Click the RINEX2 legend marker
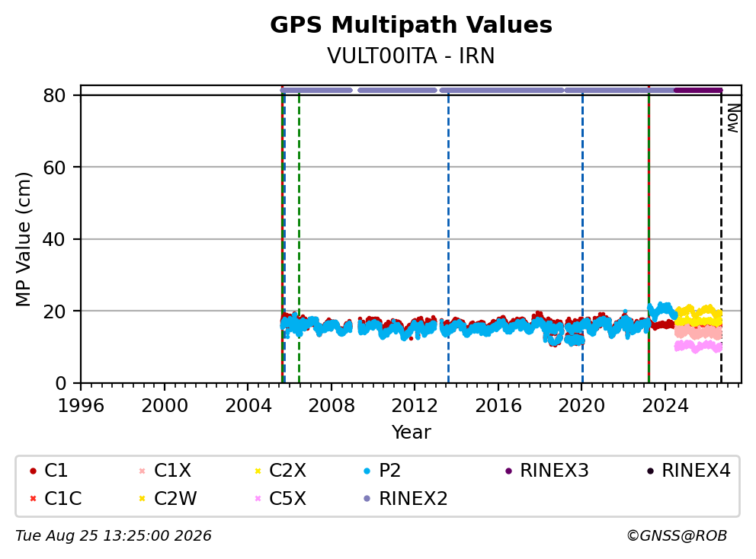Screen dimensions: 756x559 (367, 498)
